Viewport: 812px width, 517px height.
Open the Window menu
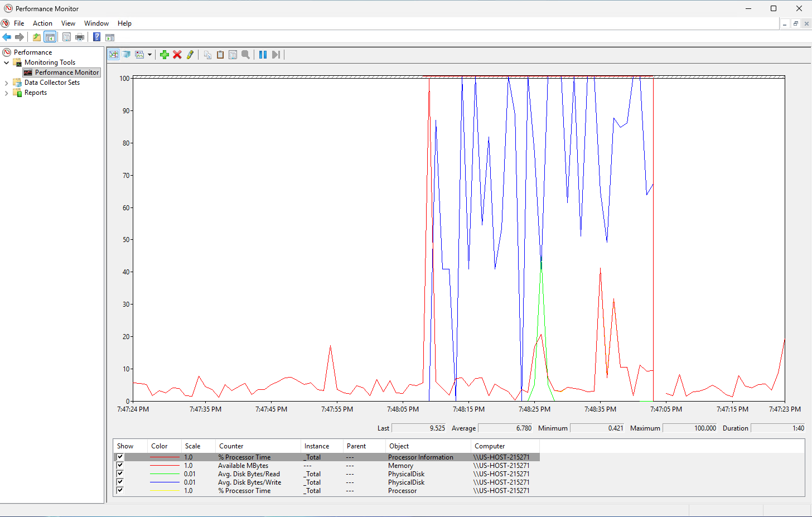[96, 23]
